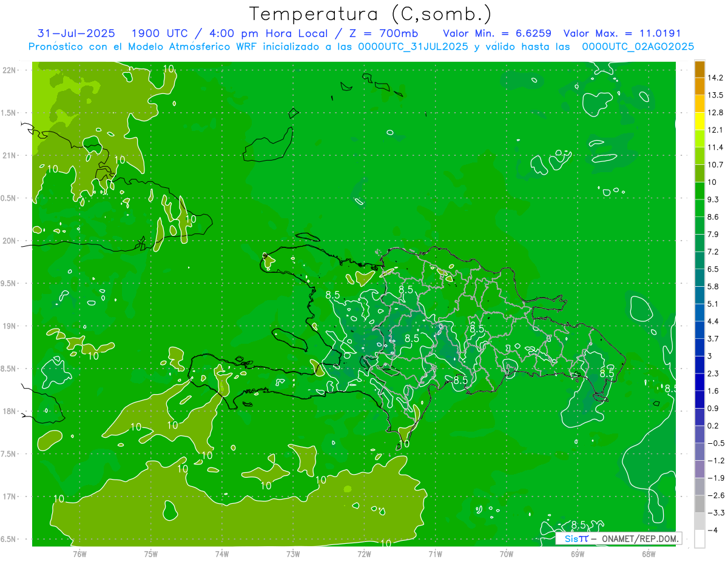Click the 'SisTT - ONAMET/REP.DOM.' credit label
The height and width of the screenshot is (562, 728).
[x=619, y=538]
